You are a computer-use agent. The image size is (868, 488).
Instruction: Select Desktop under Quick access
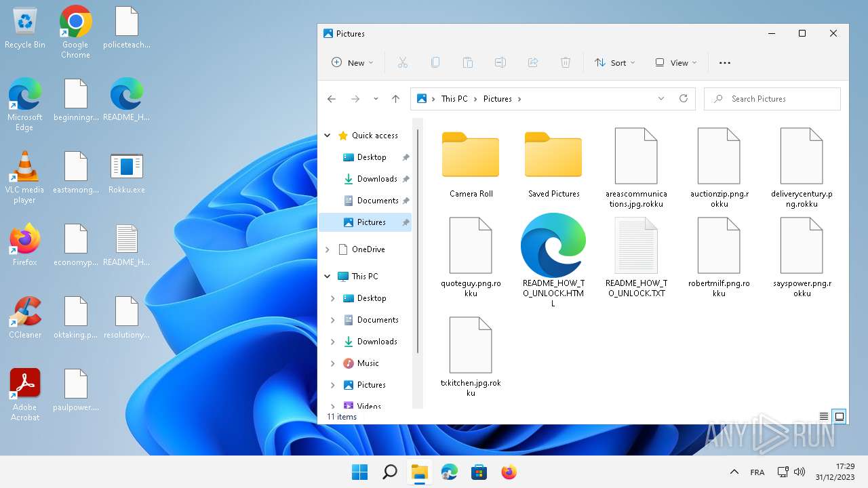coord(366,157)
